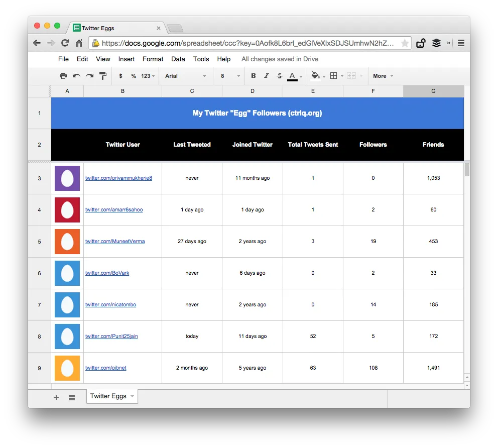Open the font size 8 dropdown
The height and width of the screenshot is (448, 498).
[x=230, y=76]
